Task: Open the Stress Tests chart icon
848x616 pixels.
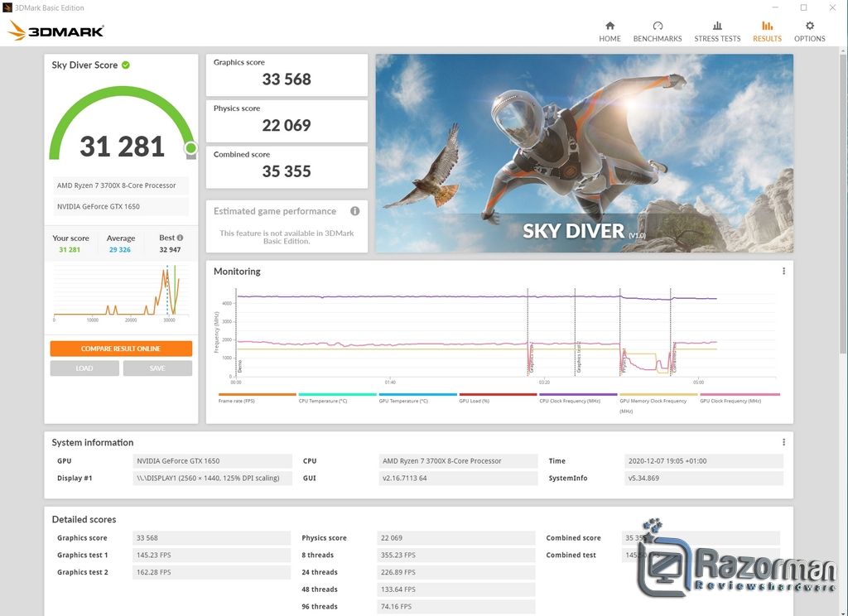Action: (717, 26)
